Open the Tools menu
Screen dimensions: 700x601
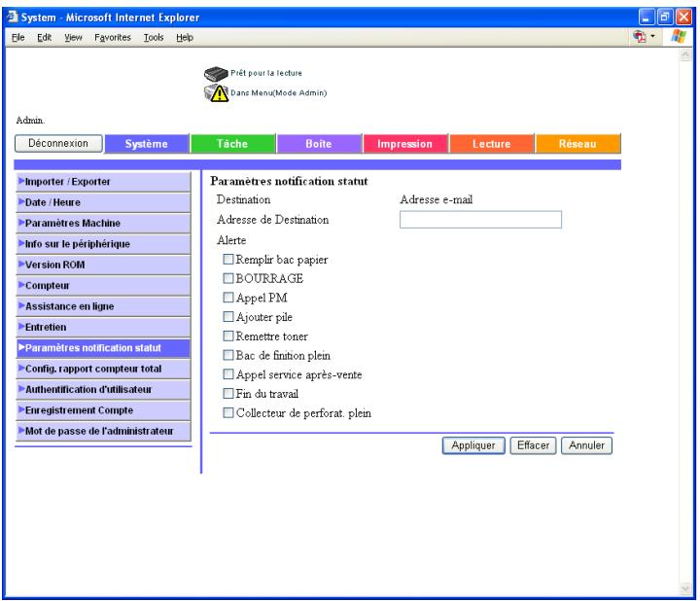[154, 38]
